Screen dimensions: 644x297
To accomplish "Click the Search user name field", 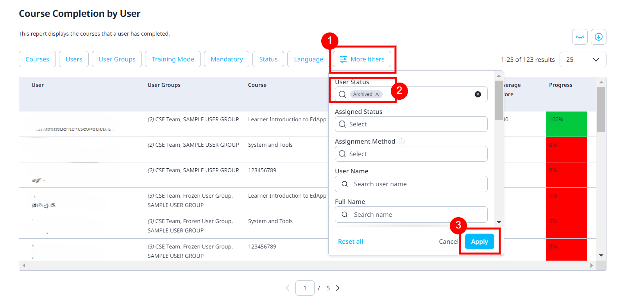I will [x=411, y=184].
